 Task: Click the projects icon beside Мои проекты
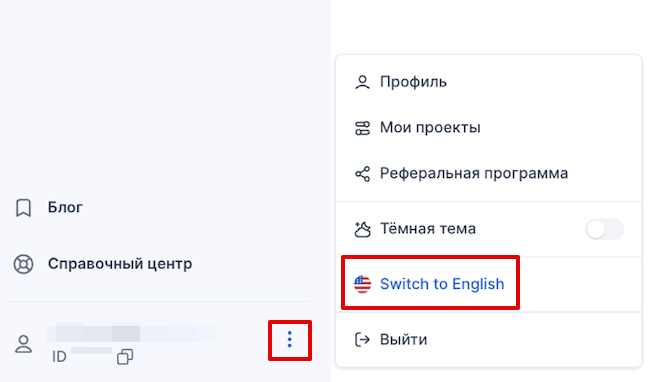tap(362, 128)
